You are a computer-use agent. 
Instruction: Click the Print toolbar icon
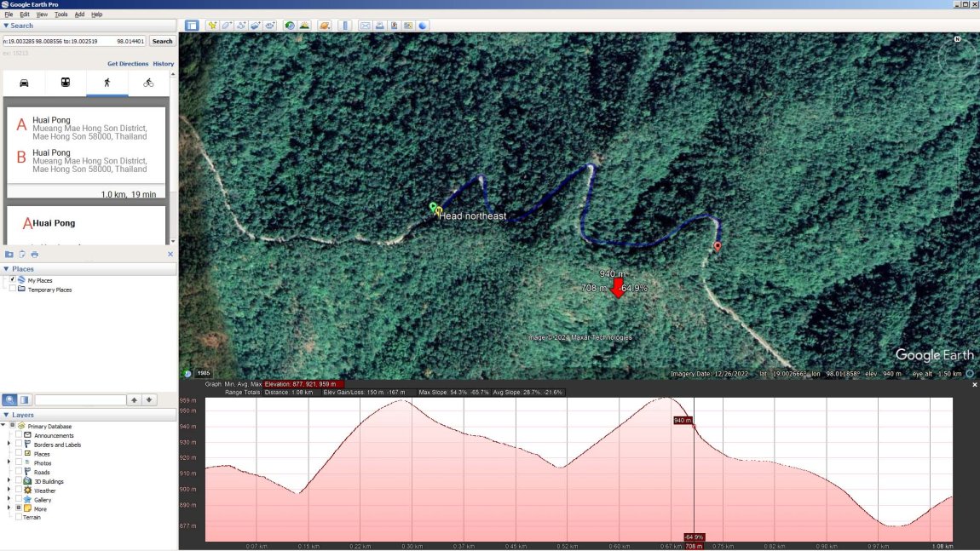click(x=379, y=26)
